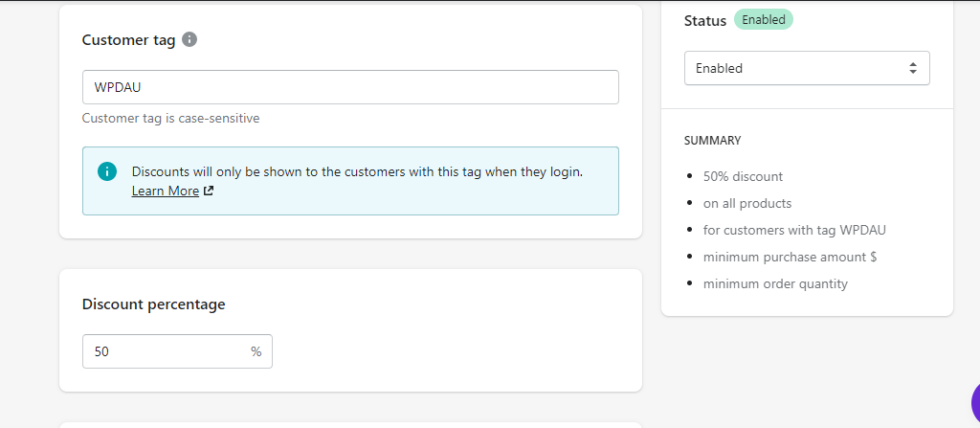This screenshot has height=428, width=980.
Task: Click the Discount percentage field showing 50
Action: (x=163, y=351)
